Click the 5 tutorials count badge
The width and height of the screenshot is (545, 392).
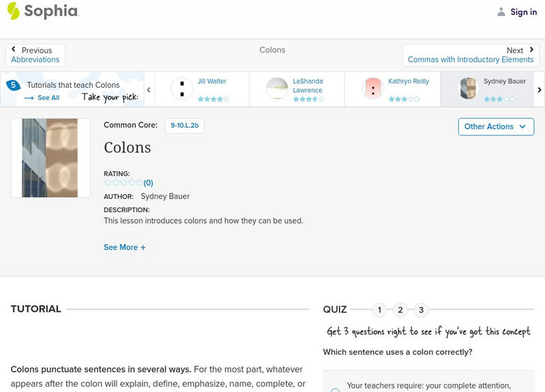click(13, 85)
